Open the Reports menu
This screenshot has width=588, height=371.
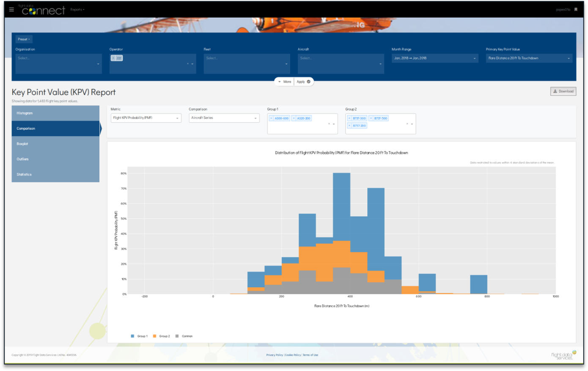click(77, 10)
